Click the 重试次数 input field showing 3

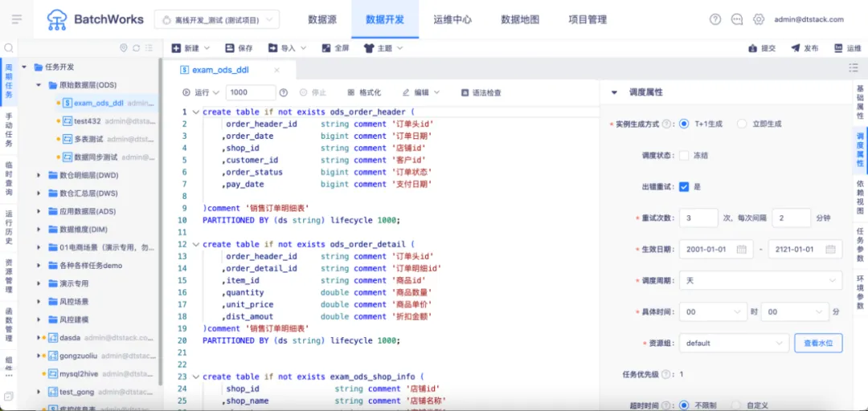point(698,218)
